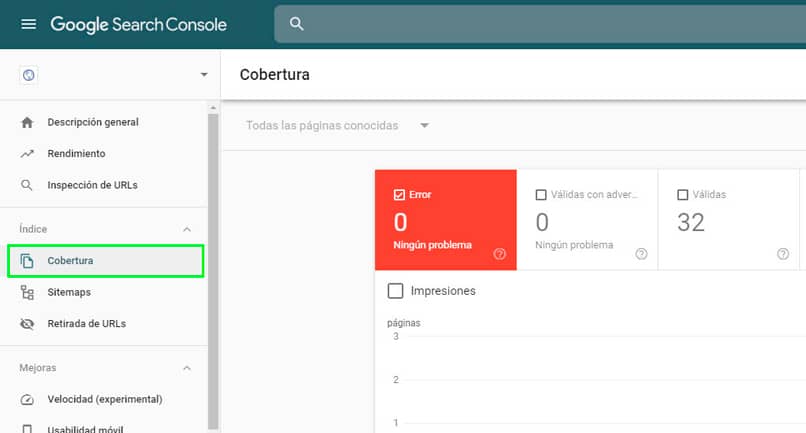The width and height of the screenshot is (806, 433).
Task: Select the Válidas card showing 32
Action: tap(729, 220)
